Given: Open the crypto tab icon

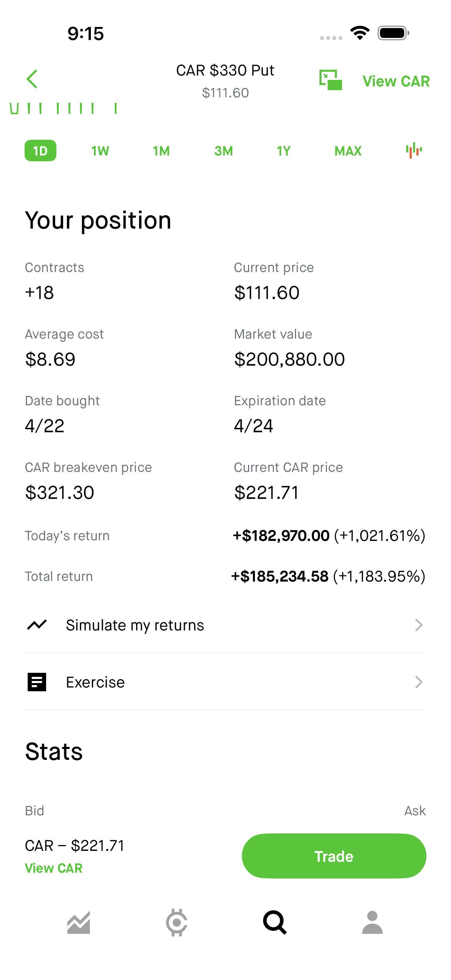Looking at the screenshot, I should click(x=176, y=922).
